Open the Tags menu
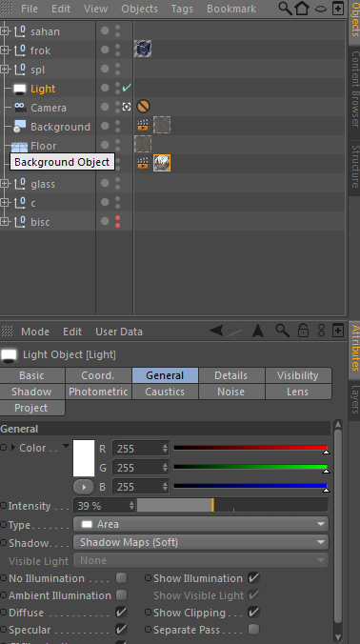This screenshot has height=644, width=360. coord(182,9)
